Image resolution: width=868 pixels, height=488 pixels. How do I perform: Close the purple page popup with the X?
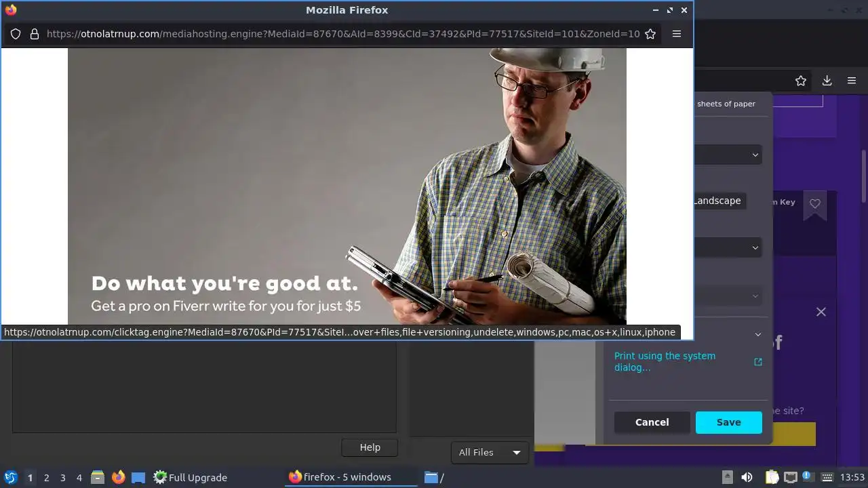tap(821, 312)
